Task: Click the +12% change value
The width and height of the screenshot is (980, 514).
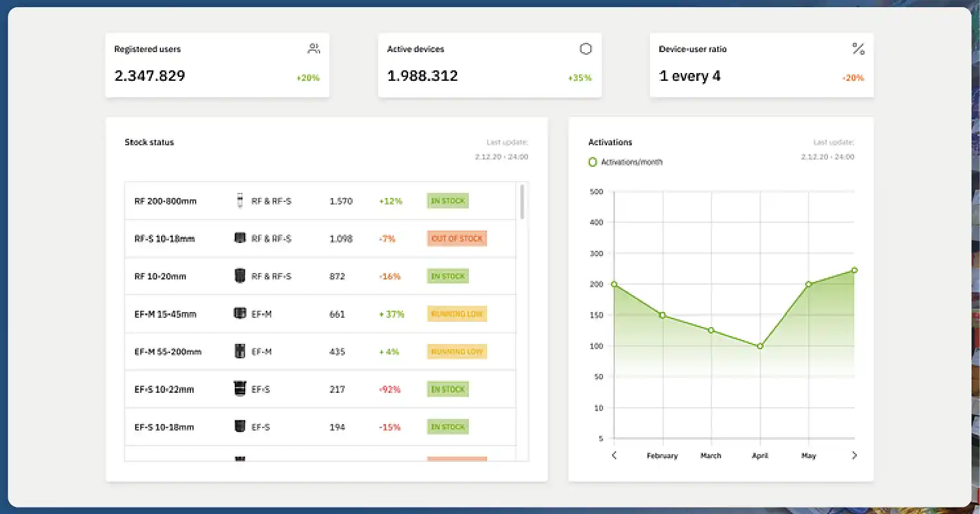Action: click(391, 201)
